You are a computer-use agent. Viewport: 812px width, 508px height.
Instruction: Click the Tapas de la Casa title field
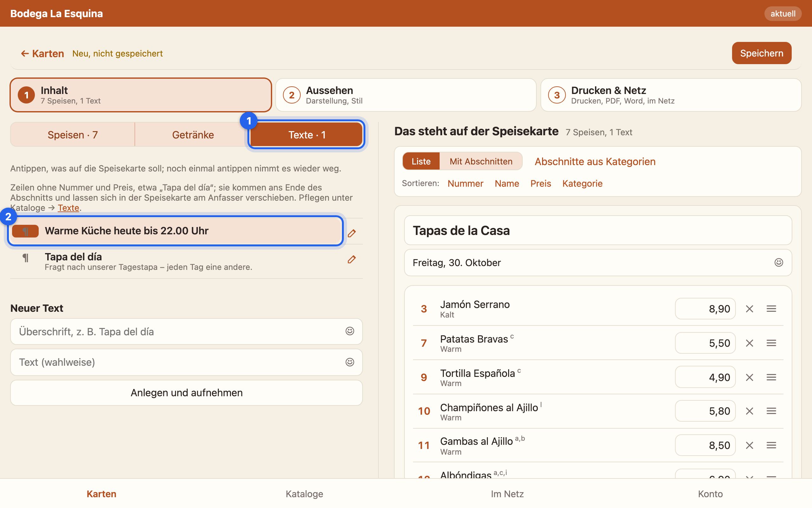coord(598,231)
